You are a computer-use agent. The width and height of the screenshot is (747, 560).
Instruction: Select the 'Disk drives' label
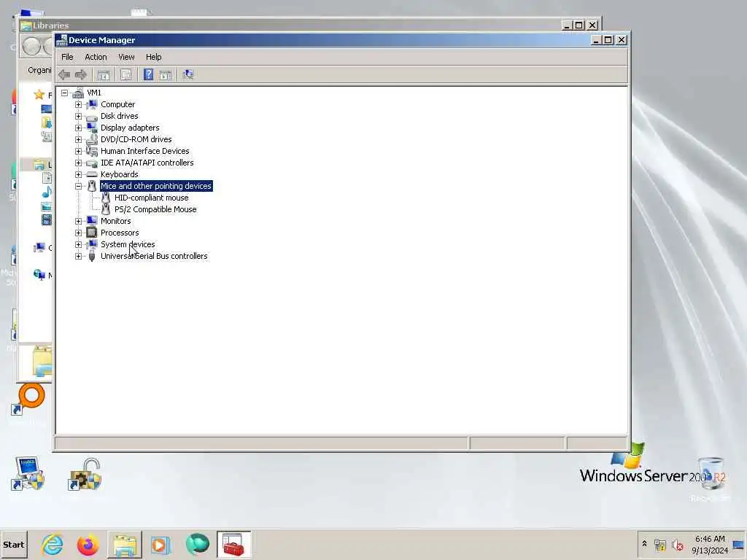120,116
